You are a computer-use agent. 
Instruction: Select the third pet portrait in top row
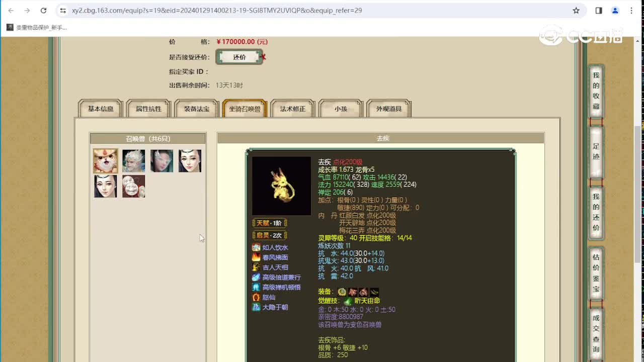[x=162, y=161]
